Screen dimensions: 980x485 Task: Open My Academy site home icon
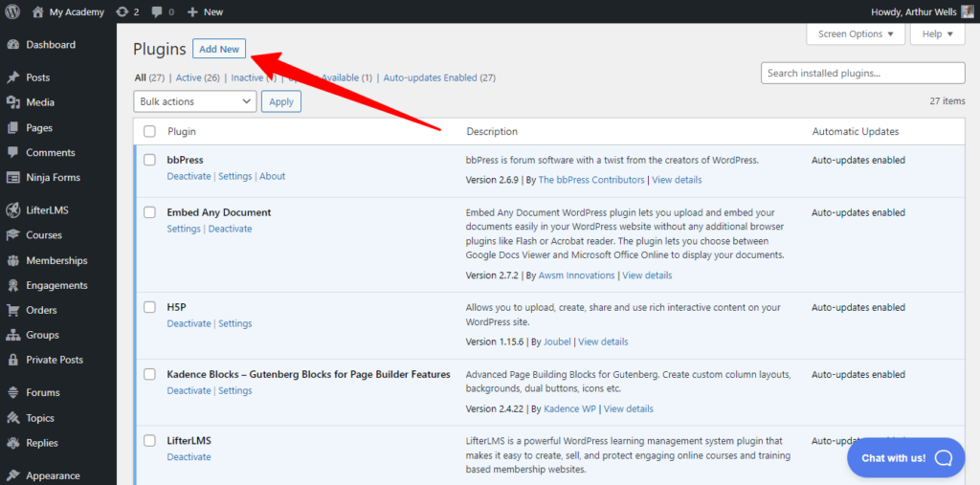(38, 11)
